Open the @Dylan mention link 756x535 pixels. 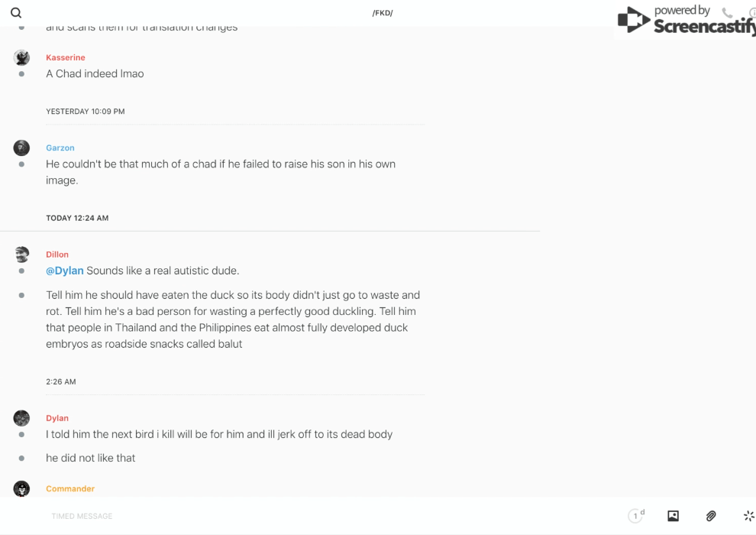tap(65, 271)
